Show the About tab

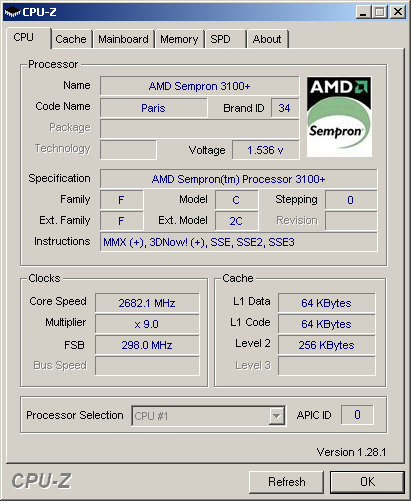[267, 39]
